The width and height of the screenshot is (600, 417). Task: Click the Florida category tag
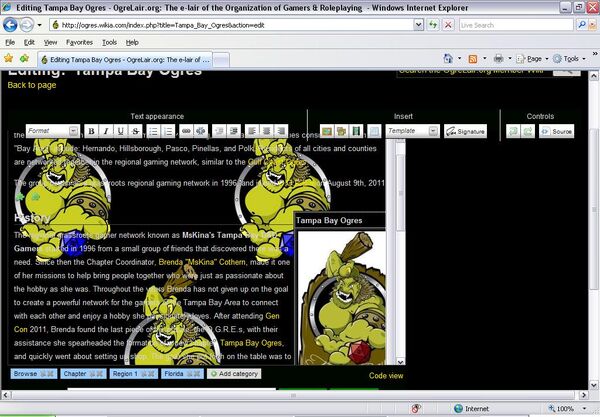click(x=182, y=374)
